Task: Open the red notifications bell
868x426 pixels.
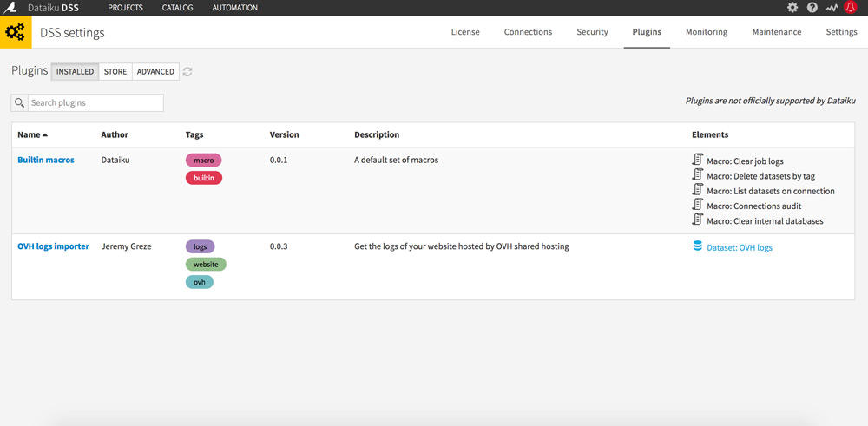Action: 850,8
